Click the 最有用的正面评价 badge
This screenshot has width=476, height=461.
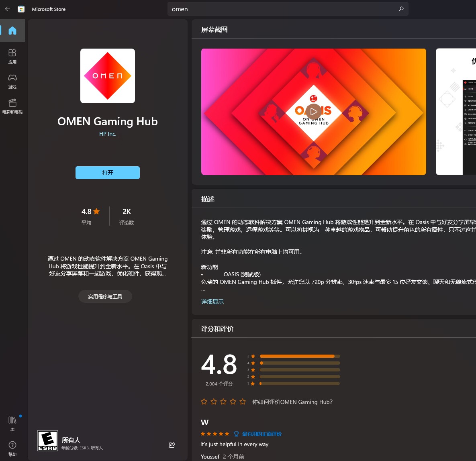[258, 434]
